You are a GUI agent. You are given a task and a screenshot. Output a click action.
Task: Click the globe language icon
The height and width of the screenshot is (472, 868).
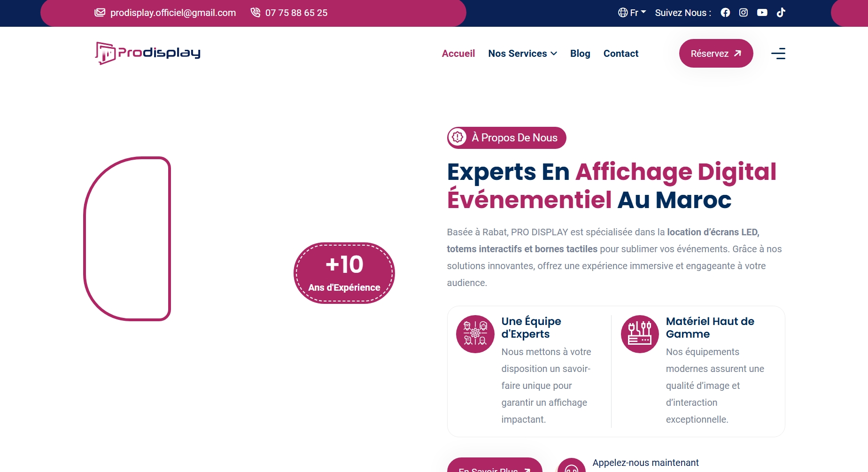623,13
